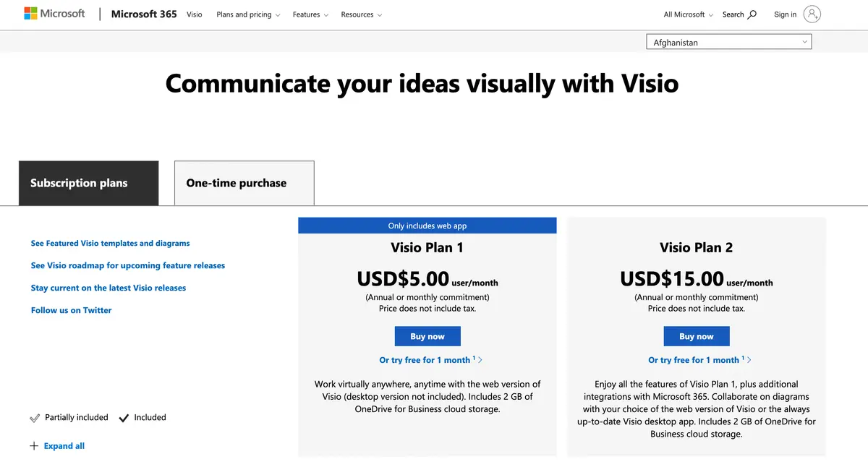Click the Visio Plan 1 free trial chevron
Viewport: 868px width, 467px height.
[480, 360]
